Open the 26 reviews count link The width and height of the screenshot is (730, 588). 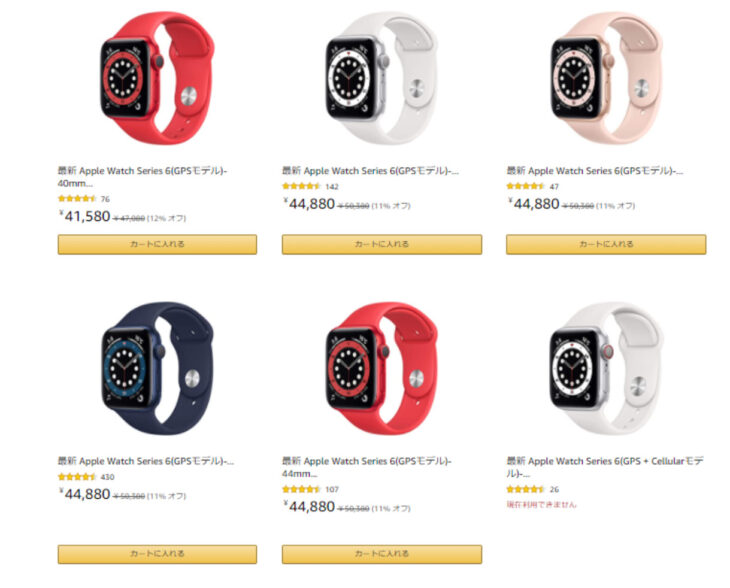coord(554,489)
